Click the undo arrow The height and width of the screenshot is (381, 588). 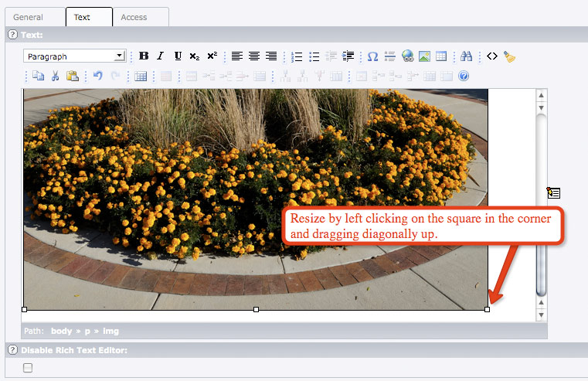click(x=97, y=76)
